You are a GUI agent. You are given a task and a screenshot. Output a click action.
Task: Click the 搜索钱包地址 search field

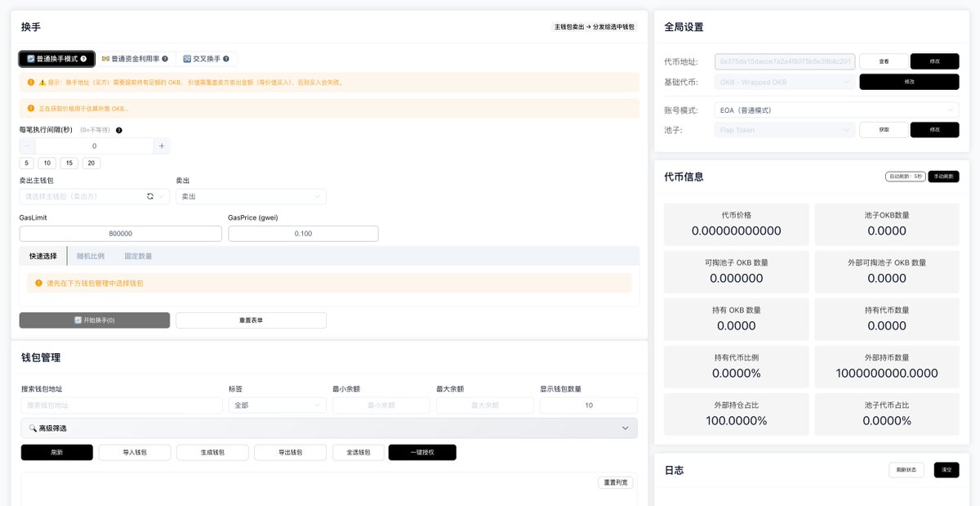click(122, 405)
